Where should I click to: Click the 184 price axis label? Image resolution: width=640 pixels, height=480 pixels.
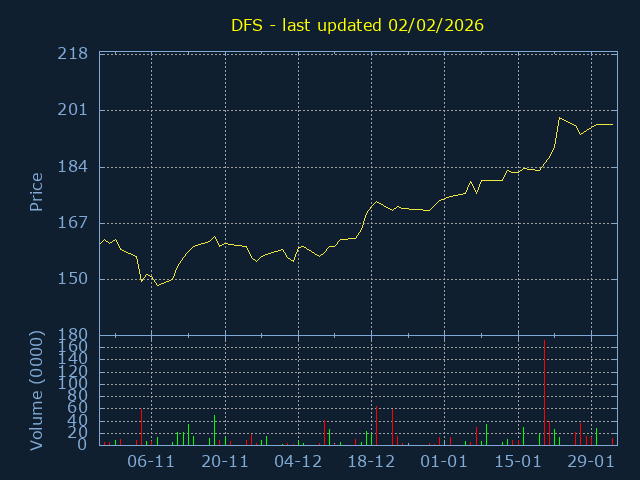(x=72, y=166)
